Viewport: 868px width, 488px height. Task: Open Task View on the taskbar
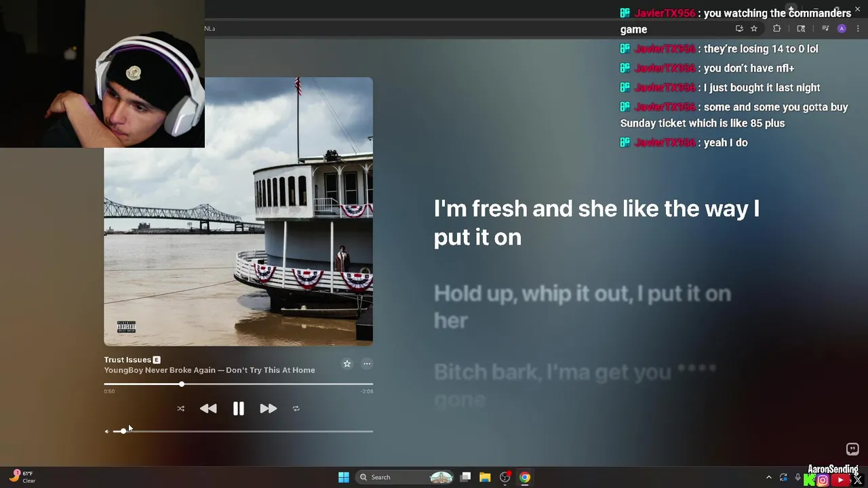[x=465, y=477]
